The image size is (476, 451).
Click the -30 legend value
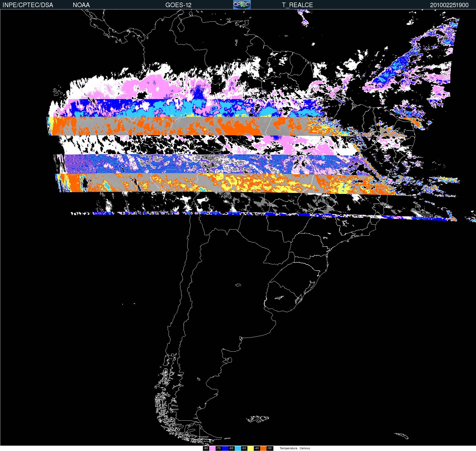269,448
